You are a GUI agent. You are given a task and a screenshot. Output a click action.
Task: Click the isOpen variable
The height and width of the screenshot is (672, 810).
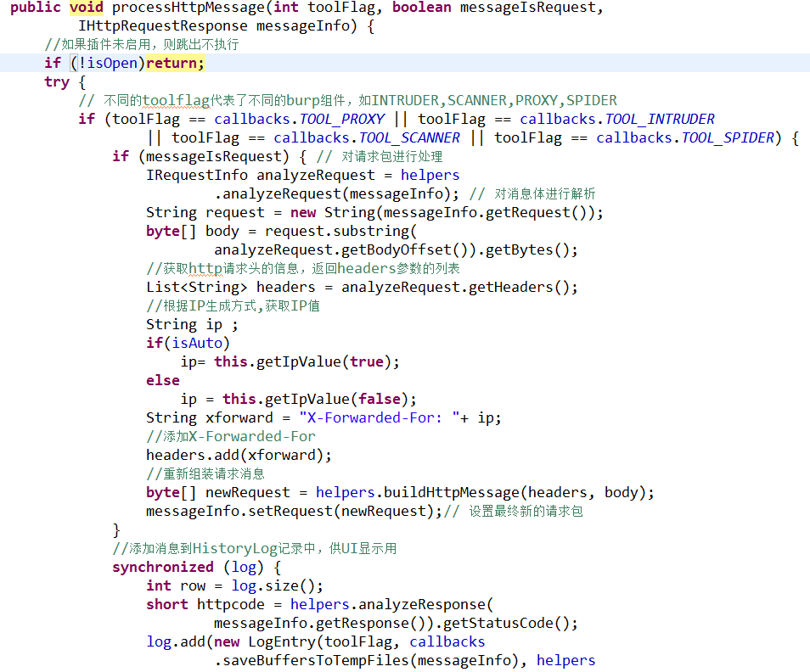pyautogui.click(x=112, y=63)
